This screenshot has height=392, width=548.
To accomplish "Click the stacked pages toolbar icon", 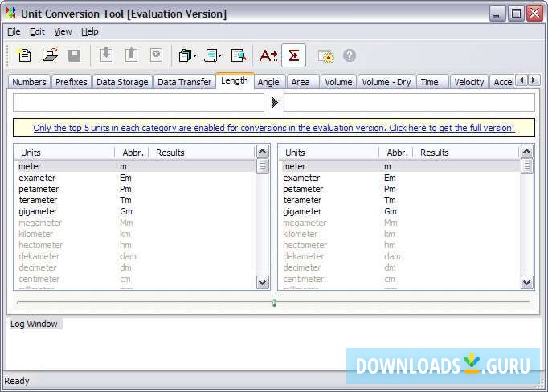I will [x=186, y=55].
